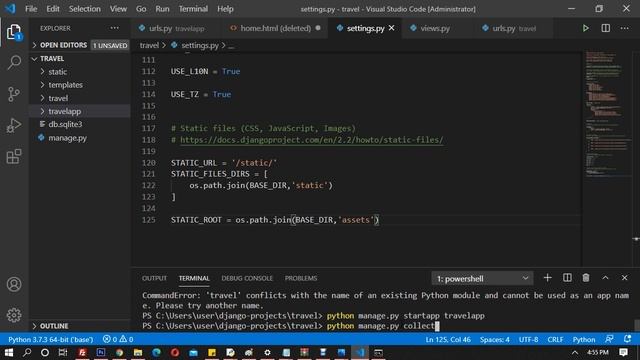Create a new terminal with plus icon
Image resolution: width=640 pixels, height=360 pixels.
pyautogui.click(x=547, y=278)
